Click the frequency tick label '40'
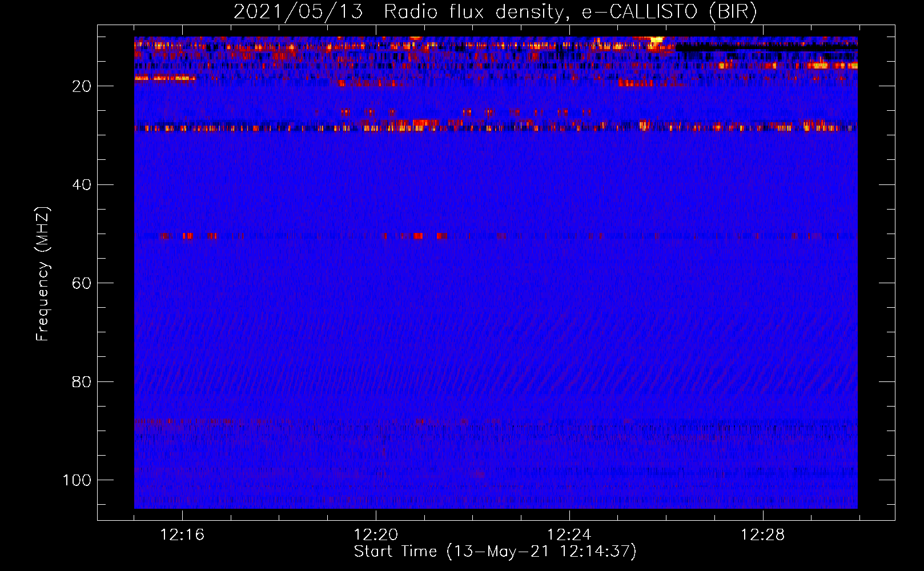 click(82, 184)
